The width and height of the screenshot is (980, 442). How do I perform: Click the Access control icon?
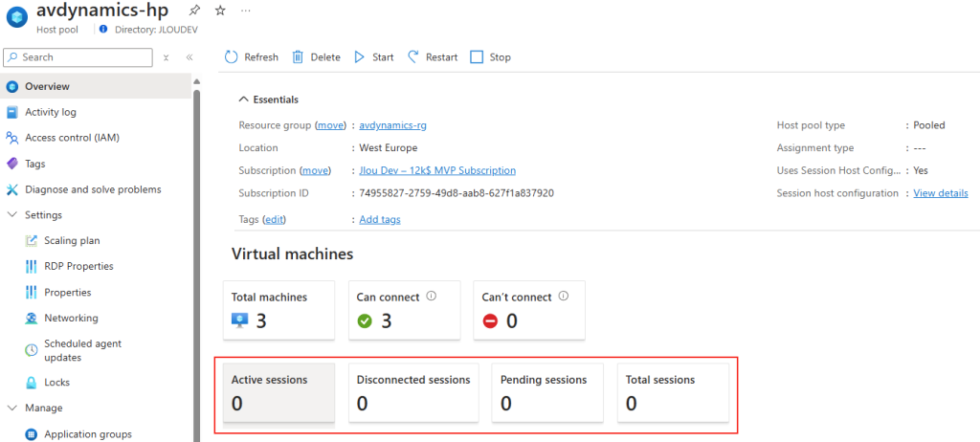click(x=12, y=138)
